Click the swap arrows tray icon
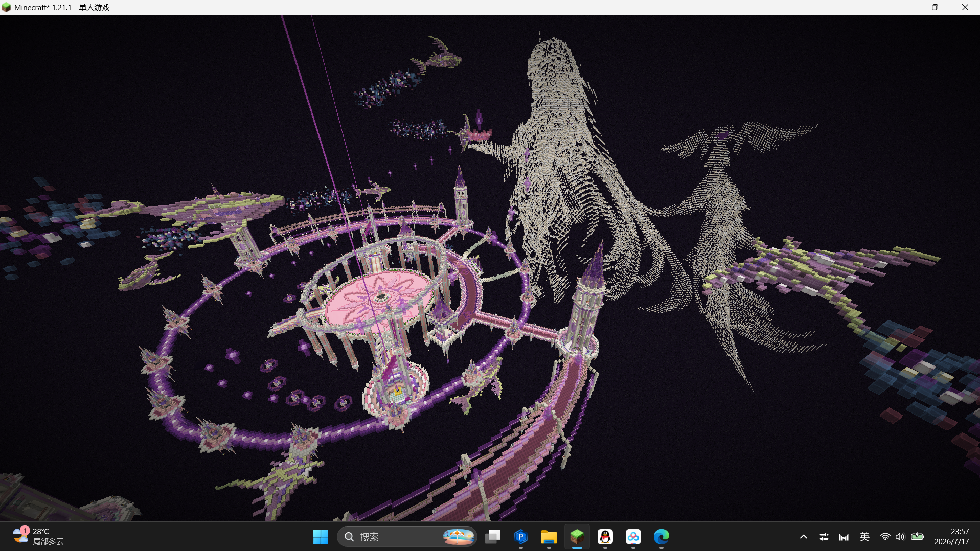This screenshot has width=980, height=551. tap(824, 537)
